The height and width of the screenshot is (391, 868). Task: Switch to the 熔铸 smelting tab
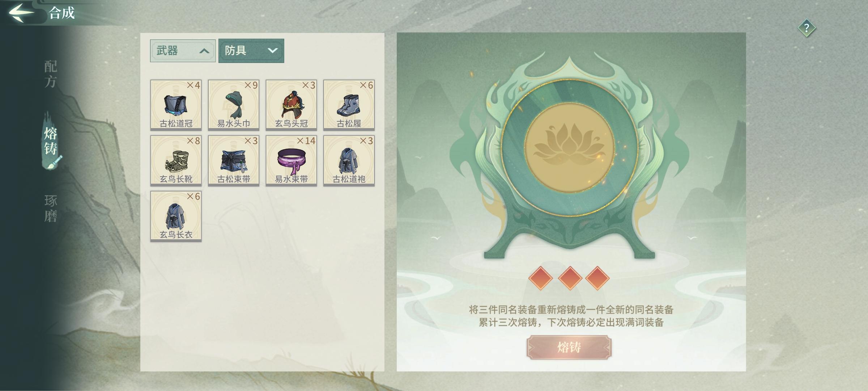click(51, 141)
